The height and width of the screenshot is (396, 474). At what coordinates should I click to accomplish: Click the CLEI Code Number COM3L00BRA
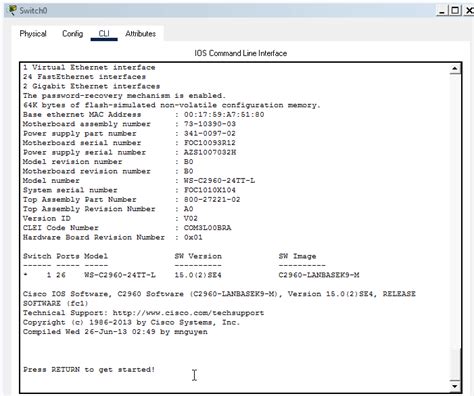(207, 228)
